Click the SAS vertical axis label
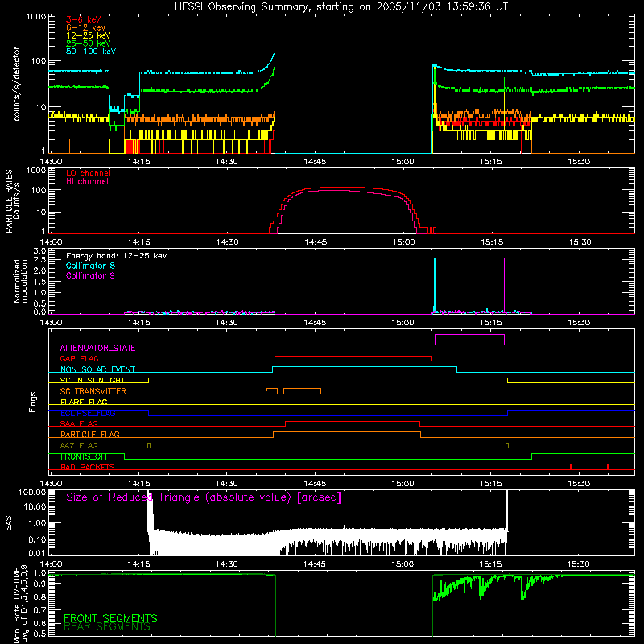 [x=8, y=523]
